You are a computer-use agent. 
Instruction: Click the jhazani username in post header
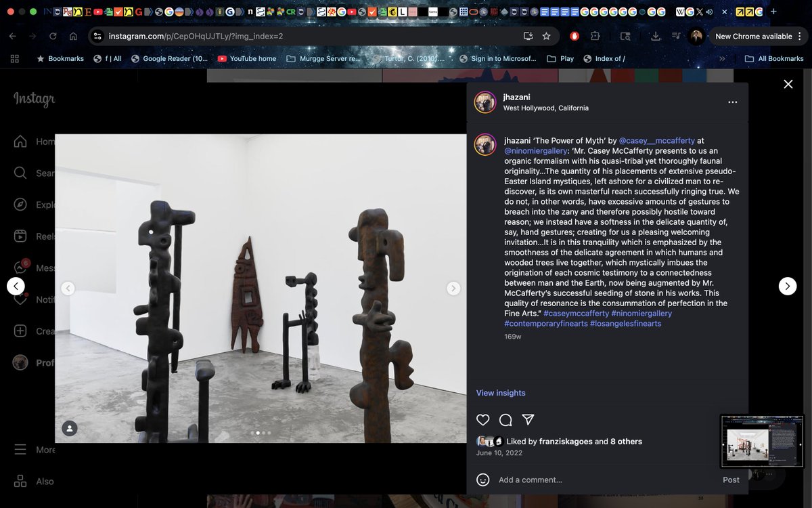click(517, 98)
